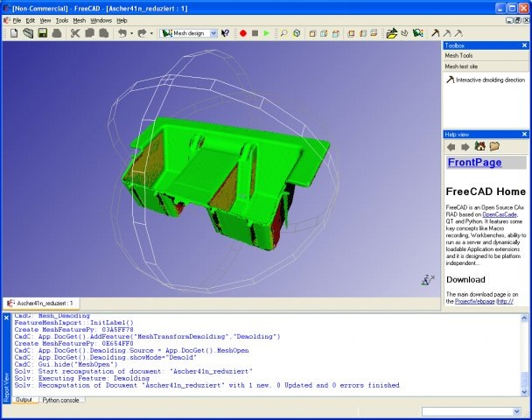Click the axis indicator in the viewport corner
Viewport: 532px width, 420px height.
click(427, 280)
